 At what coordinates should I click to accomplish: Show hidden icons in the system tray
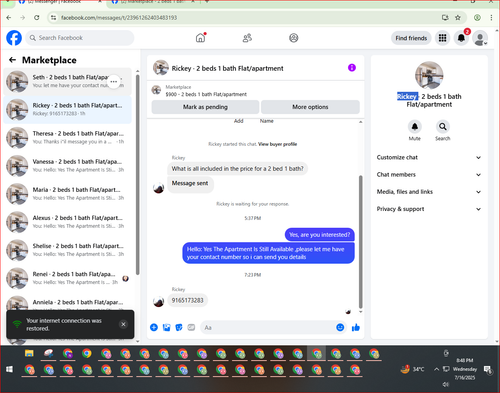436,369
